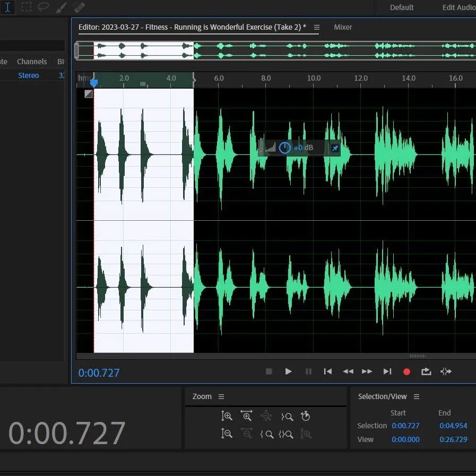Screen dimensions: 476x476
Task: Edit Selection end time 0:04.954
Action: tap(453, 426)
